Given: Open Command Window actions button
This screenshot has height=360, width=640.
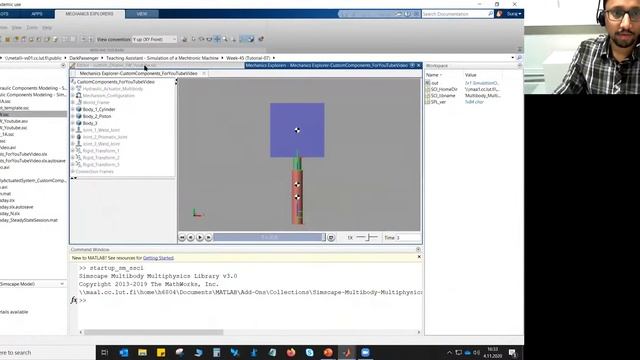Looking at the screenshot, I should [418, 249].
